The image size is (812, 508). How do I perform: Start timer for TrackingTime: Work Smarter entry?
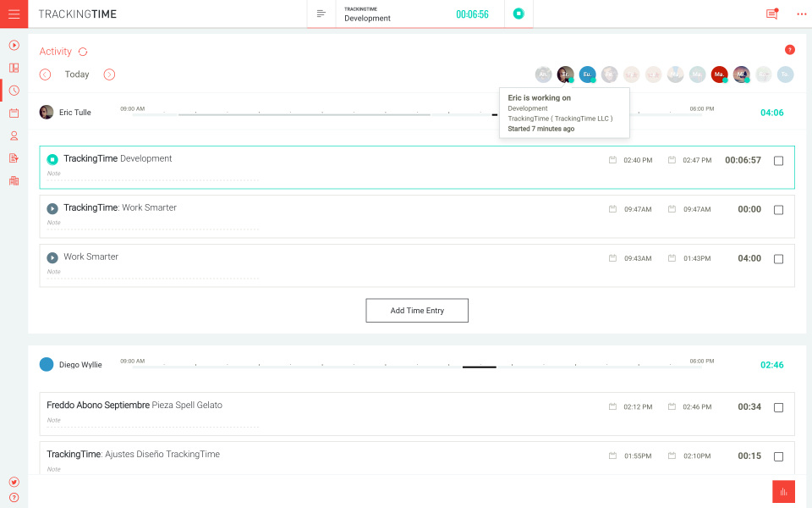52,208
